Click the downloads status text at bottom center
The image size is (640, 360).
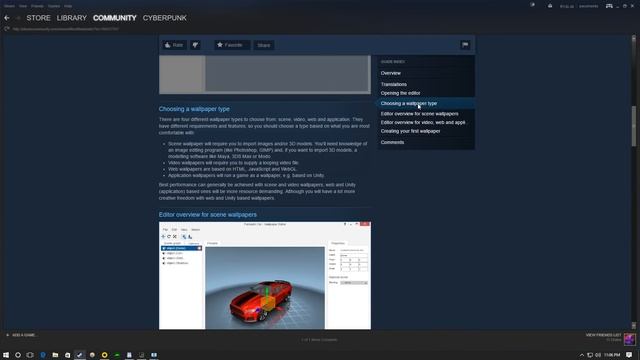320,340
